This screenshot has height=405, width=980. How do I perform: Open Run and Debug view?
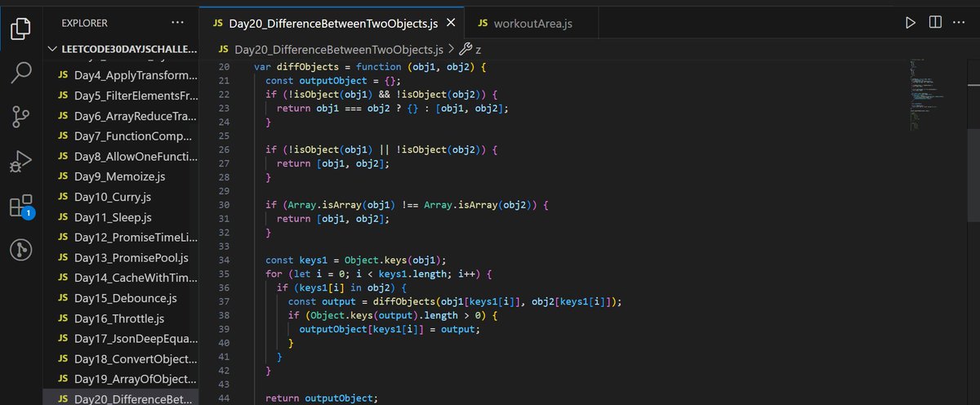(20, 162)
